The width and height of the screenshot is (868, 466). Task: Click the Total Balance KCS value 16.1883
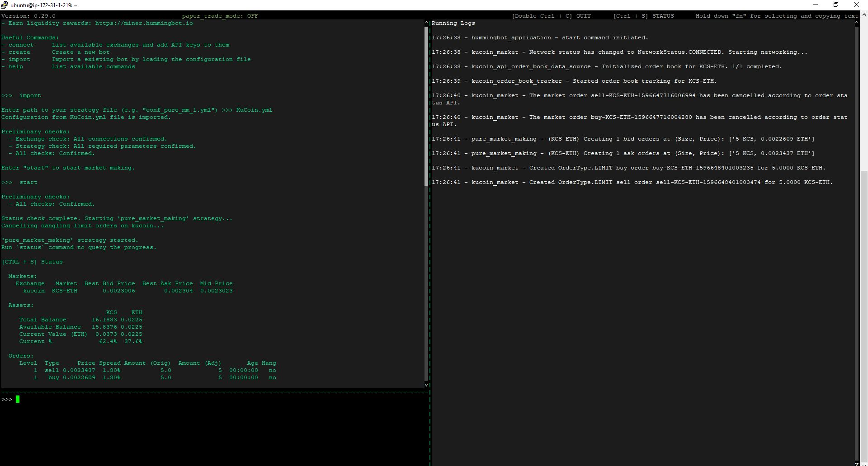(x=104, y=320)
